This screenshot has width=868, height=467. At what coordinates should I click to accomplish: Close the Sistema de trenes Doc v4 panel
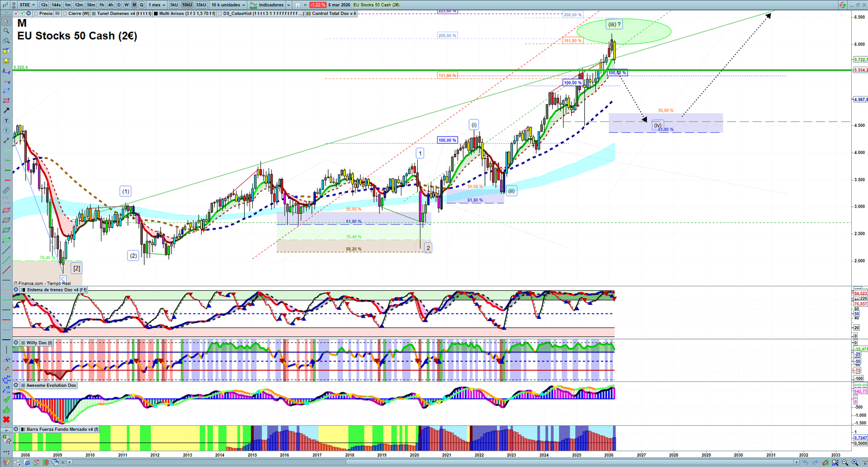(x=16, y=290)
